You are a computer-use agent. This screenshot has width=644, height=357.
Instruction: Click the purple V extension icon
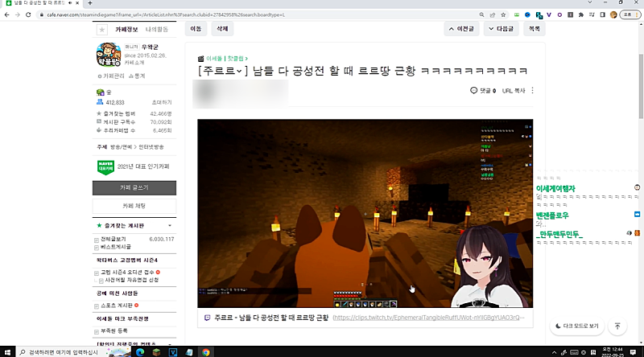click(x=549, y=14)
